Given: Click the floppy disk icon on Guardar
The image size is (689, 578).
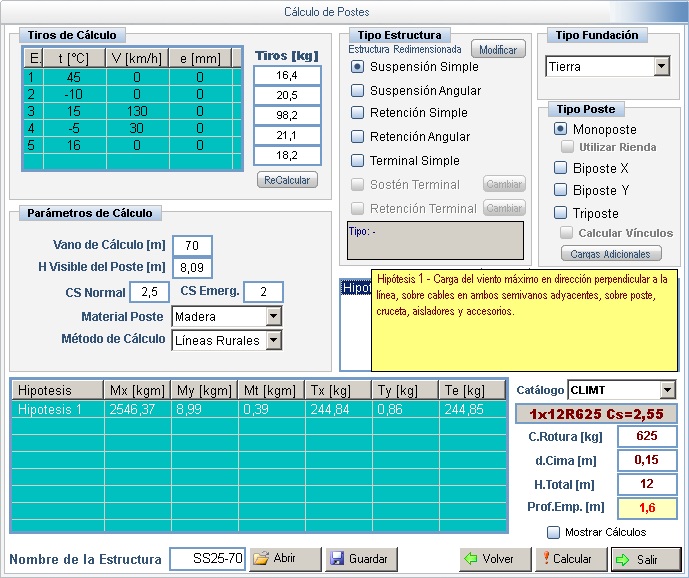Looking at the screenshot, I should 337,559.
